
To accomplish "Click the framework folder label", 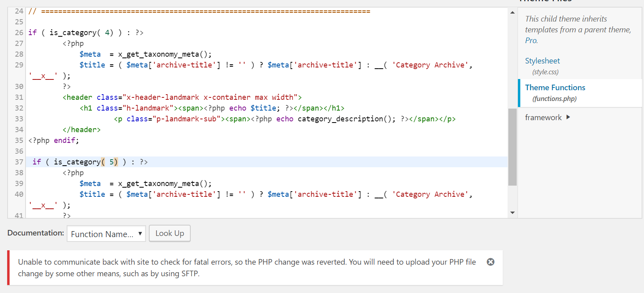I will (x=543, y=117).
